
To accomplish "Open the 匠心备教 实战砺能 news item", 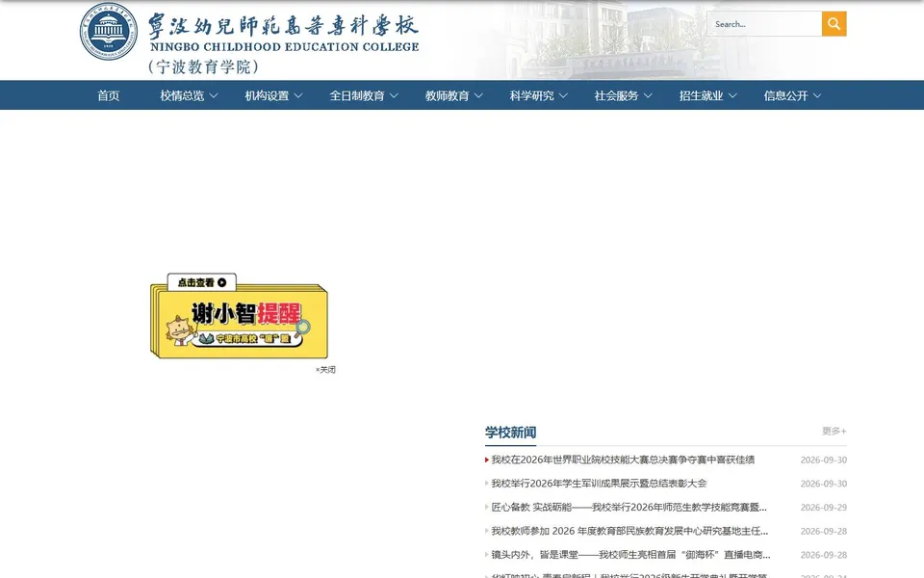I will (x=629, y=508).
